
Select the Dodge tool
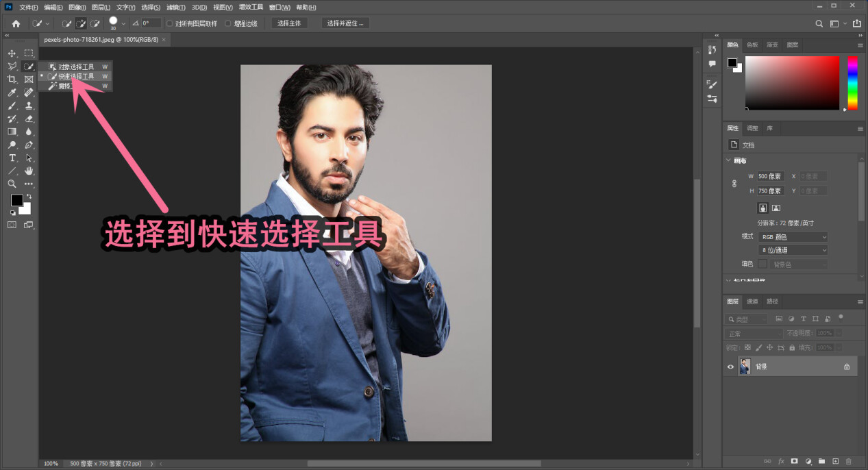click(12, 145)
